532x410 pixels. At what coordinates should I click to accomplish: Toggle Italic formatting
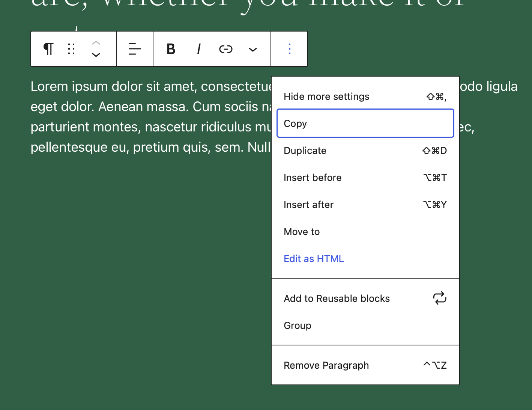(x=198, y=49)
